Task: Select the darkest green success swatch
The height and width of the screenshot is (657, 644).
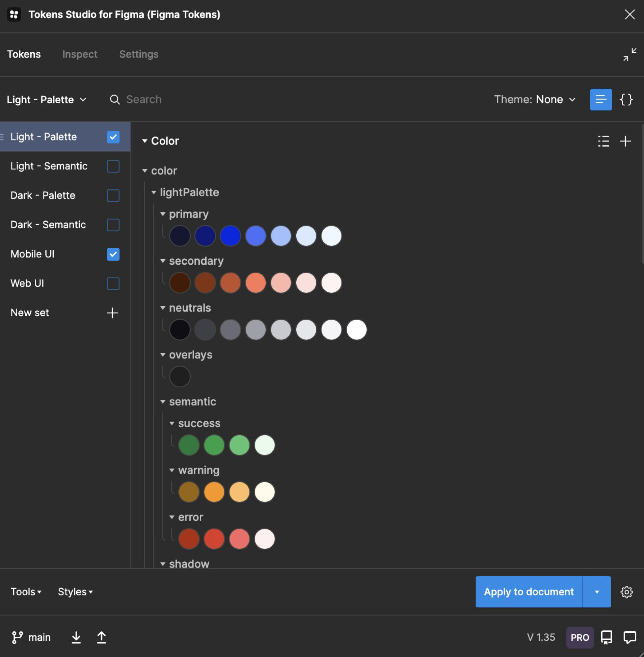Action: pyautogui.click(x=189, y=445)
